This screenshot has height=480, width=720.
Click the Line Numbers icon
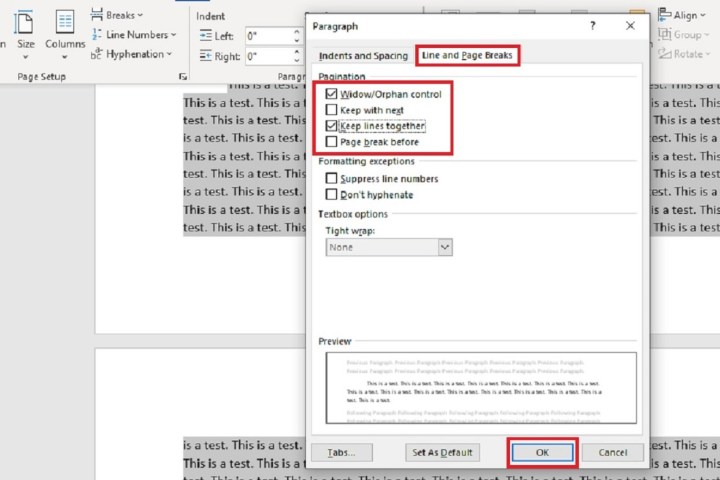point(97,34)
